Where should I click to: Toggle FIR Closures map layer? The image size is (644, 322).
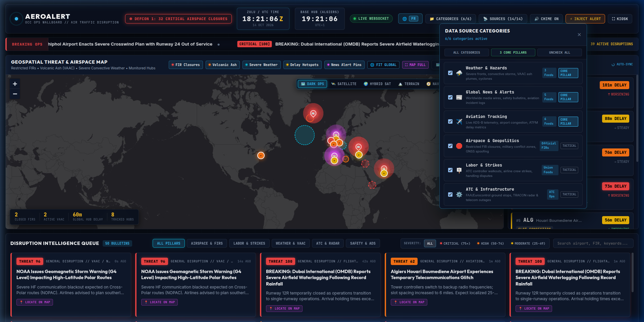click(x=185, y=65)
